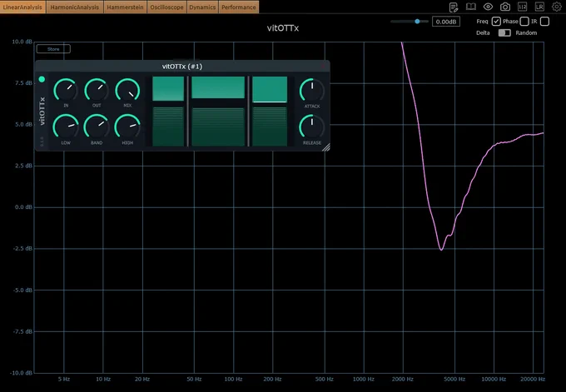Take a snapshot with camera icon
The height and width of the screenshot is (392, 566).
point(505,7)
